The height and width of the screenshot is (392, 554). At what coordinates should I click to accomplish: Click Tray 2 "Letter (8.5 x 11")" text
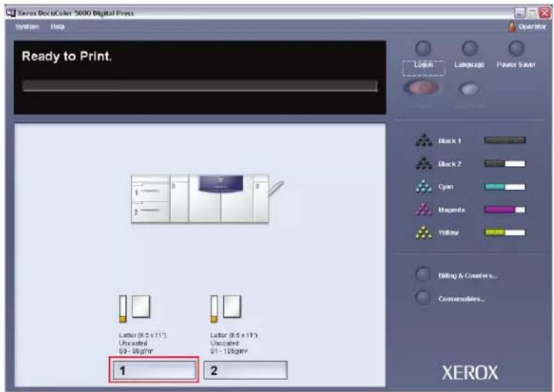tap(234, 335)
